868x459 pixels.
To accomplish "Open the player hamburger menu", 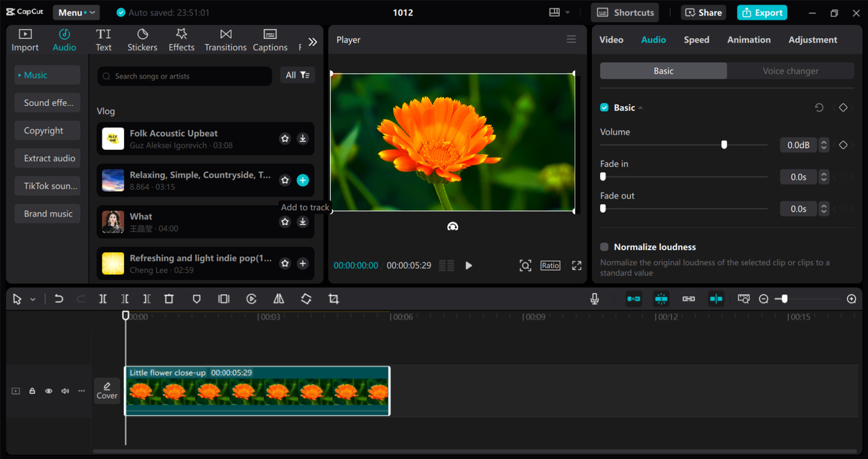I will click(x=572, y=39).
